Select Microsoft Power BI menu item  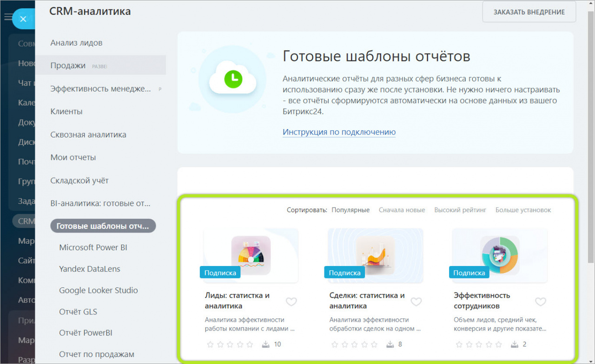[x=93, y=247]
